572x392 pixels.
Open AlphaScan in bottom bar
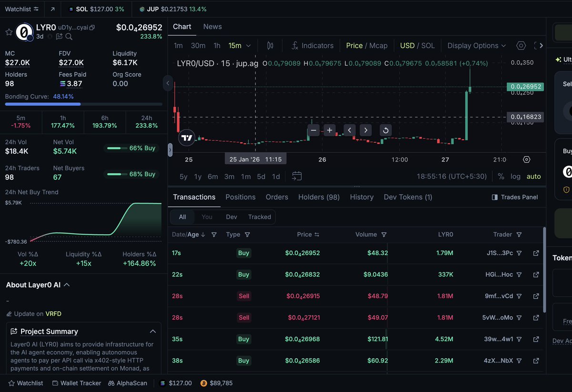pos(127,383)
